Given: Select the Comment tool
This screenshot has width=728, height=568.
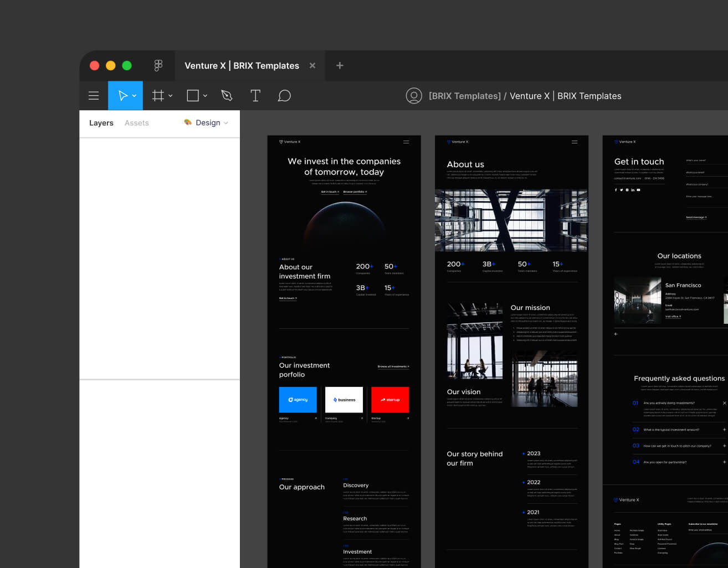Looking at the screenshot, I should point(284,96).
